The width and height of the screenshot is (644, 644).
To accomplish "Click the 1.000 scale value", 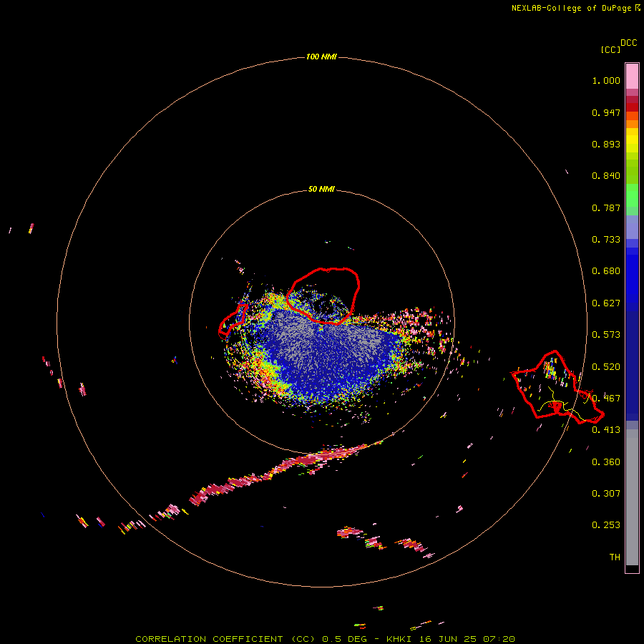I will [606, 80].
